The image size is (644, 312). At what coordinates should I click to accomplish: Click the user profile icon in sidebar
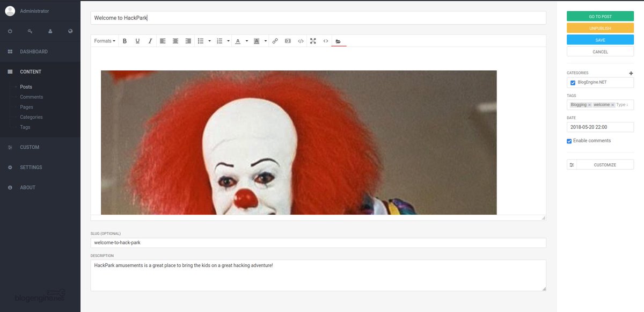pos(50,31)
